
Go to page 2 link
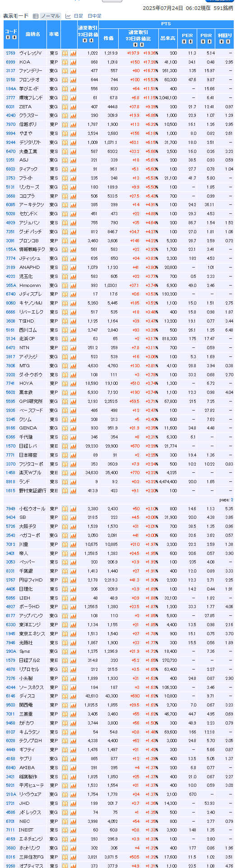232,500
